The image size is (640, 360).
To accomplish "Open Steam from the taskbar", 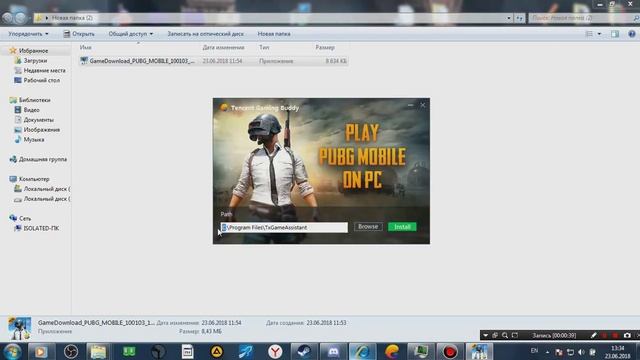I will 304,351.
